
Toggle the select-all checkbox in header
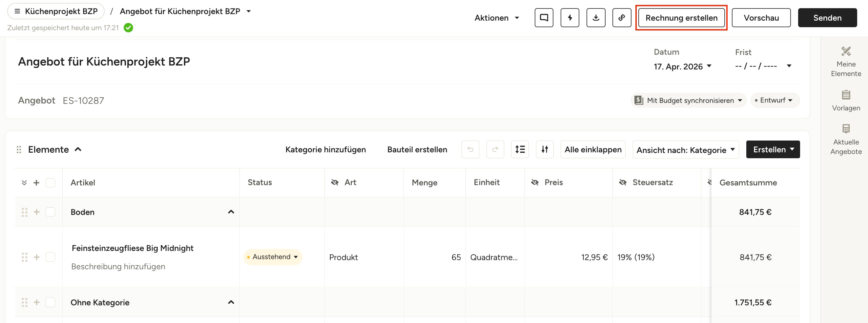[x=50, y=183]
